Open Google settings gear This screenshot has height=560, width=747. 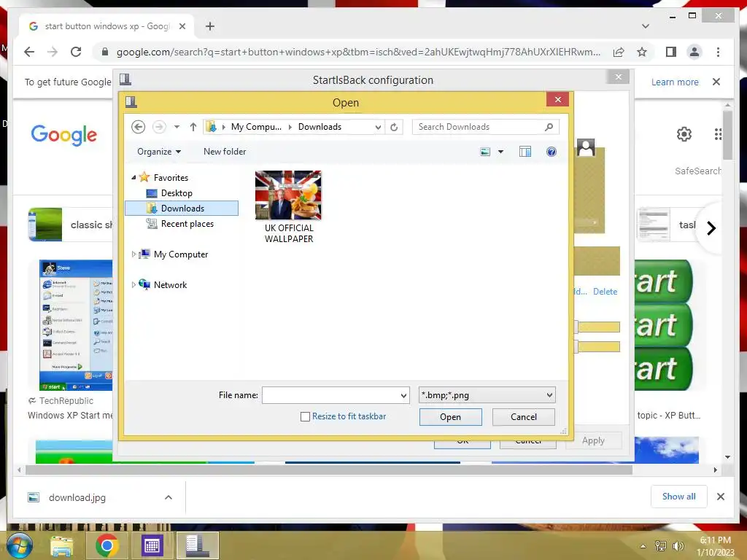pos(684,134)
